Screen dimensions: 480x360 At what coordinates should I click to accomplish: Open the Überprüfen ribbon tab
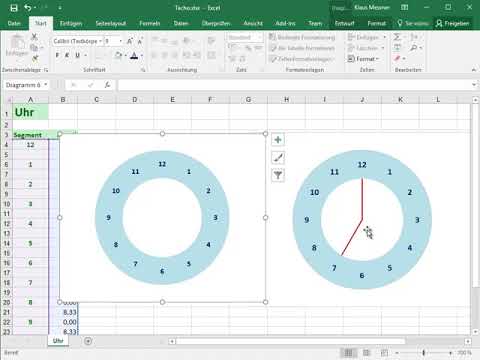[x=216, y=23]
